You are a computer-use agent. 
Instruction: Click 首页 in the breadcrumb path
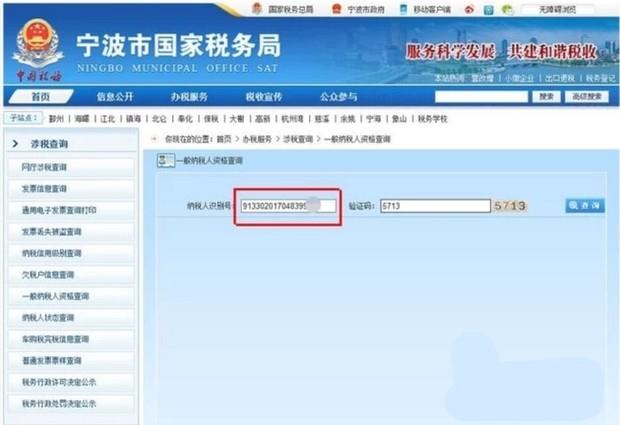[x=224, y=139]
